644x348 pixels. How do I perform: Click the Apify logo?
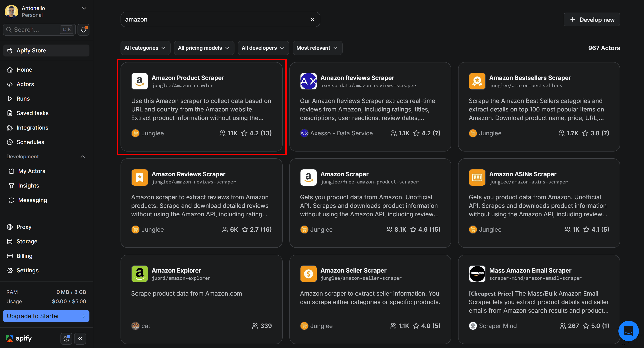pos(20,338)
